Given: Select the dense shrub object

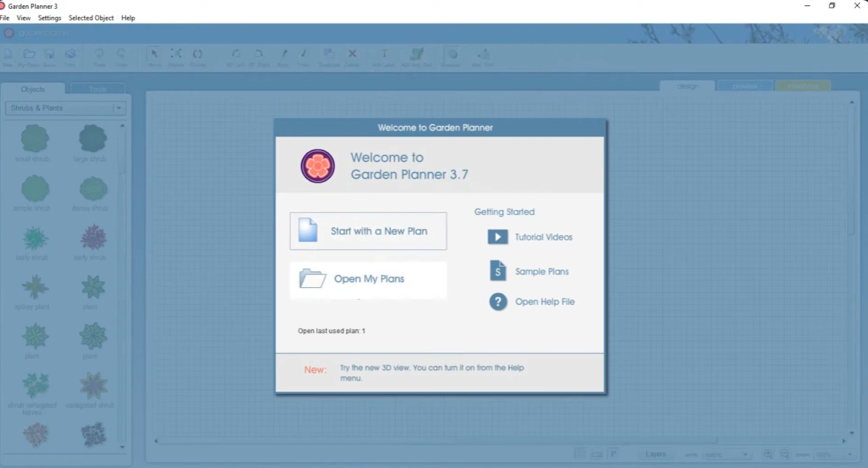Looking at the screenshot, I should 91,193.
